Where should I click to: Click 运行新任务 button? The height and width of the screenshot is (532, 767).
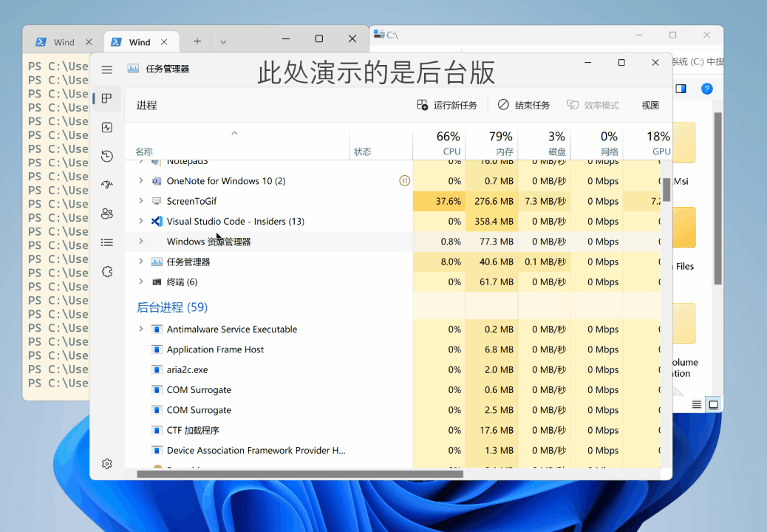point(446,105)
